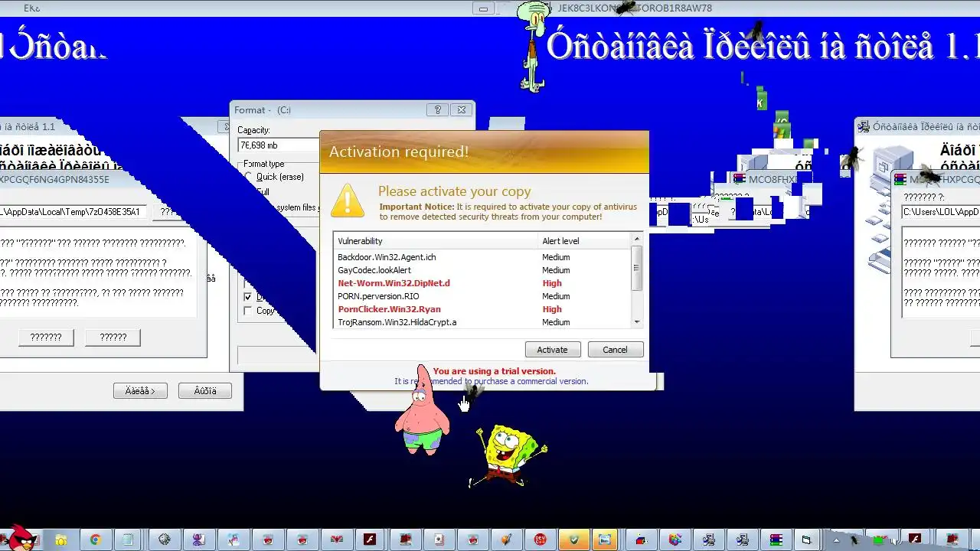
Task: Open the Notepad taskbar icon
Action: click(x=128, y=540)
